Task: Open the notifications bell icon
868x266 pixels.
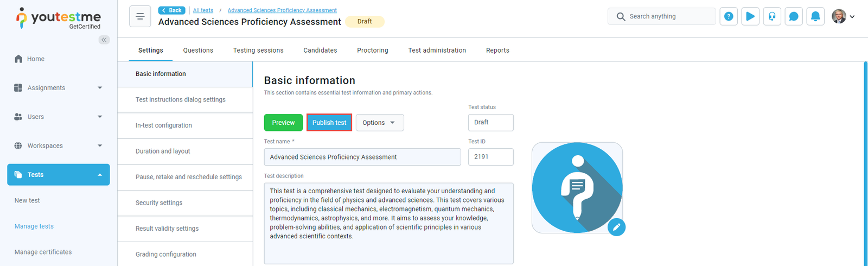Action: (815, 16)
